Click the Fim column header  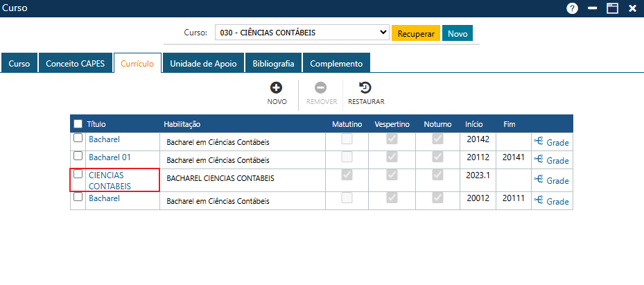[510, 124]
